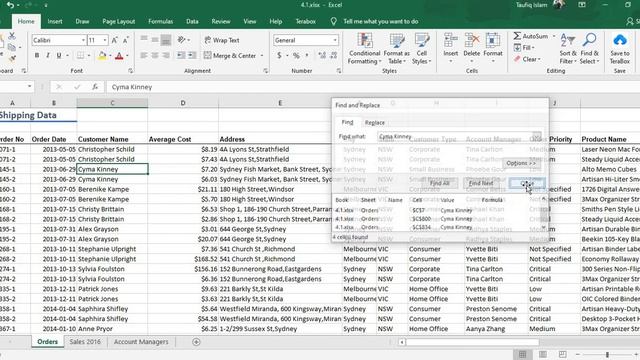Click the Options >> button
This screenshot has width=640, height=360.
pos(521,163)
